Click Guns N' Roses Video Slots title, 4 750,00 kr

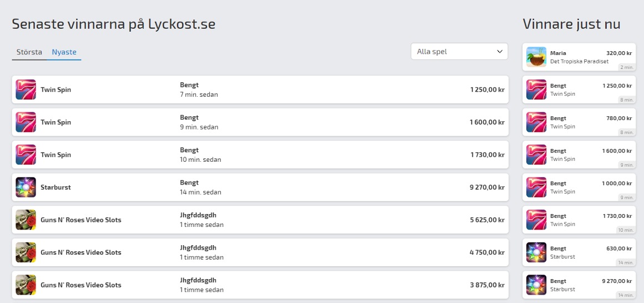click(x=81, y=252)
